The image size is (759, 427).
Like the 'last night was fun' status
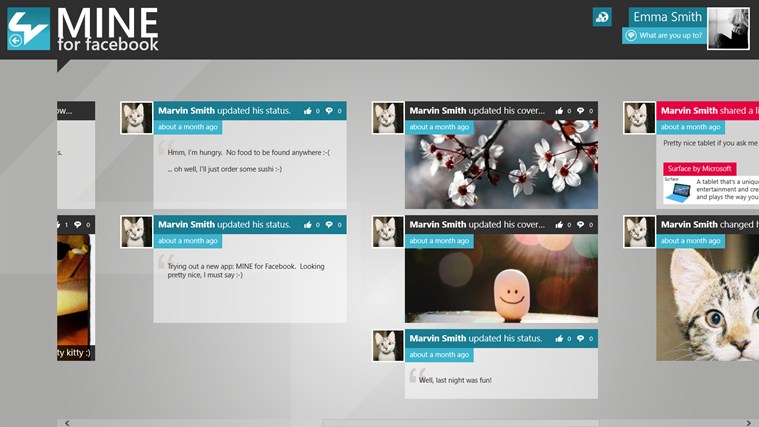click(559, 338)
